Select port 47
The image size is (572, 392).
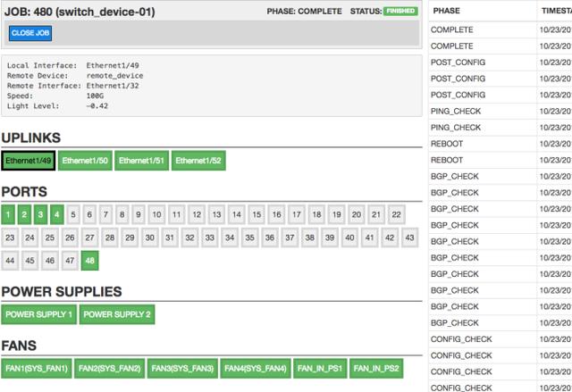[x=70, y=261]
